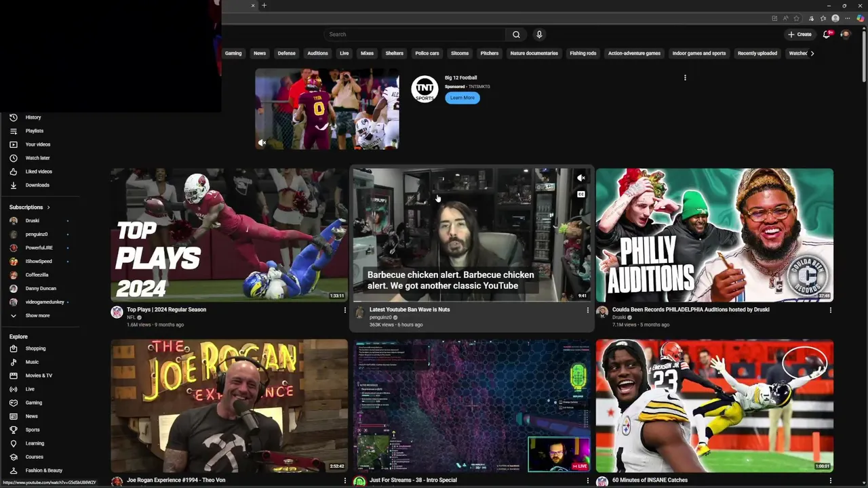
Task: Open Fashion & Beauty under Explore
Action: coord(45,470)
